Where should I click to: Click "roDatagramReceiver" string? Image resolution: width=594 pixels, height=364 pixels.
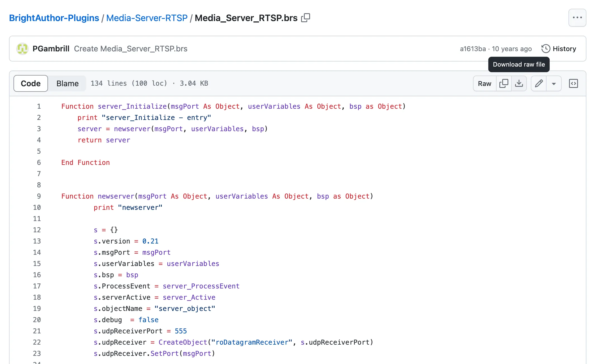point(252,342)
